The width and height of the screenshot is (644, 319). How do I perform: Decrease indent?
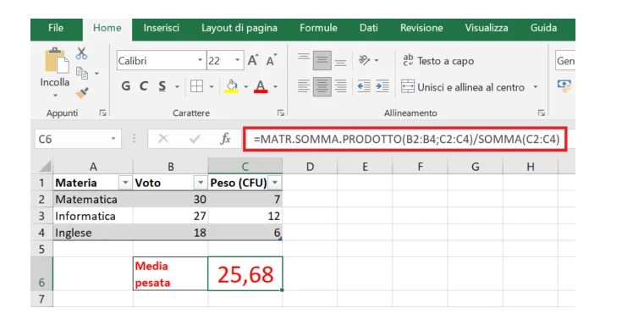coord(364,86)
